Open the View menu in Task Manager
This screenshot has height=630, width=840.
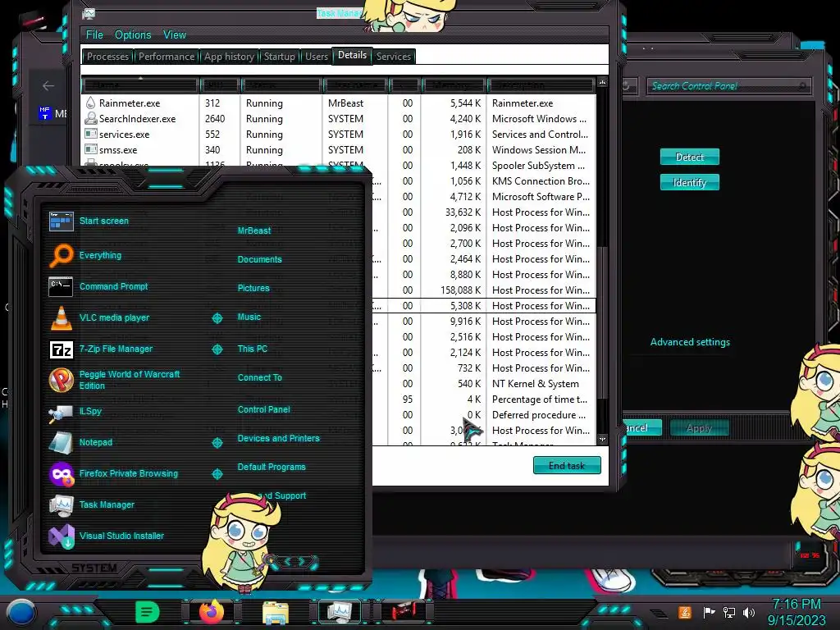click(175, 34)
